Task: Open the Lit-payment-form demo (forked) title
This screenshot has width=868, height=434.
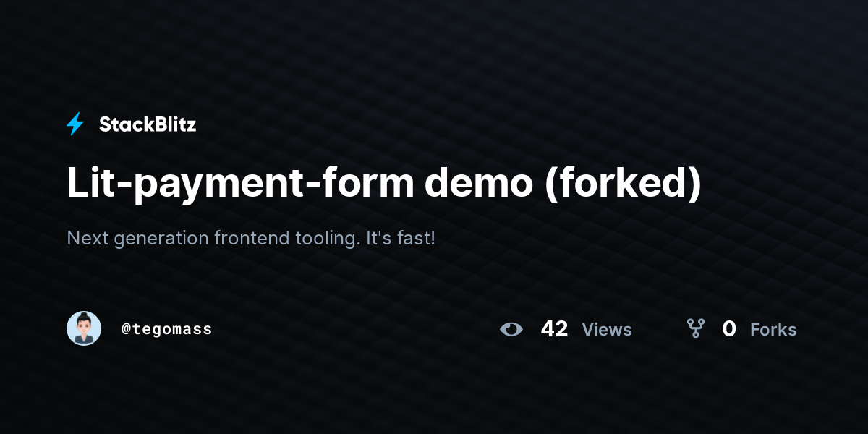Action: pyautogui.click(x=384, y=183)
